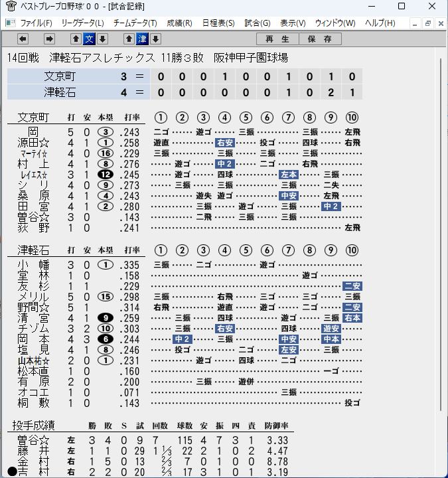The image size is (448, 478).
Task: Open the ヘルプ(H) menu
Action: [380, 23]
